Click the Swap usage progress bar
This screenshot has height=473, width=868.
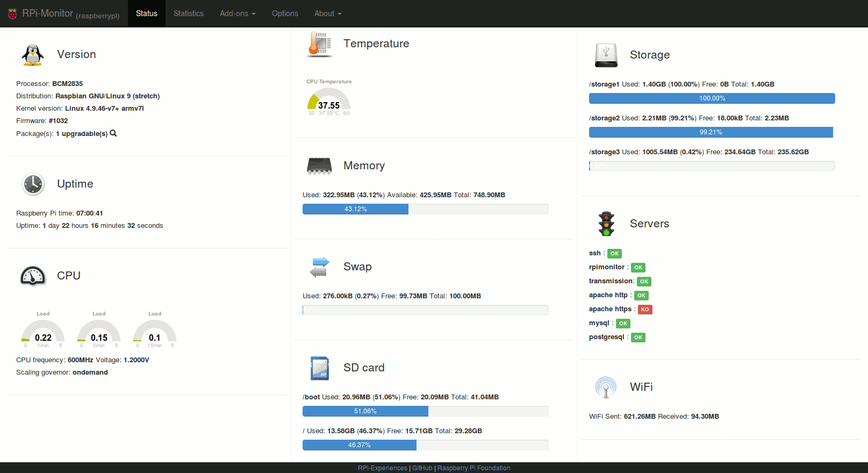click(426, 310)
